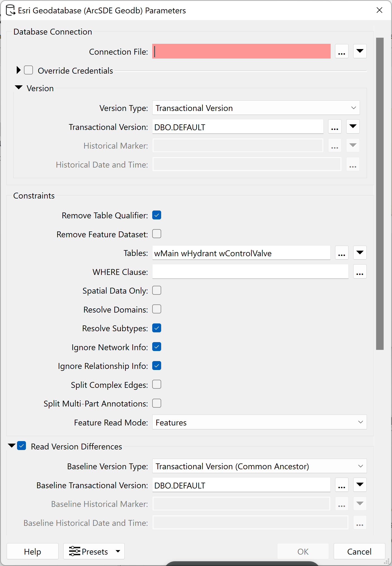Image resolution: width=392 pixels, height=566 pixels.
Task: Click the Transactional Version text field
Action: point(238,127)
